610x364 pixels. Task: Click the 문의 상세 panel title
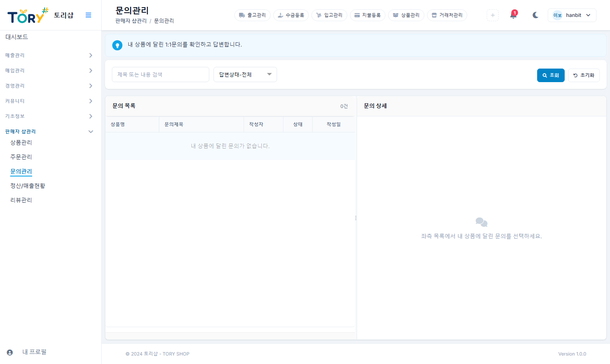coord(375,106)
